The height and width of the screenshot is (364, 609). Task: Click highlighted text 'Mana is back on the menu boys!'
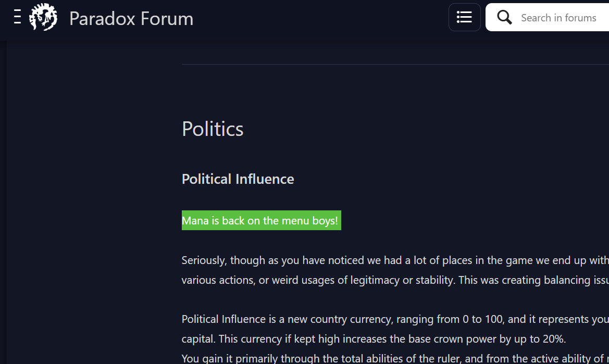[x=261, y=220]
